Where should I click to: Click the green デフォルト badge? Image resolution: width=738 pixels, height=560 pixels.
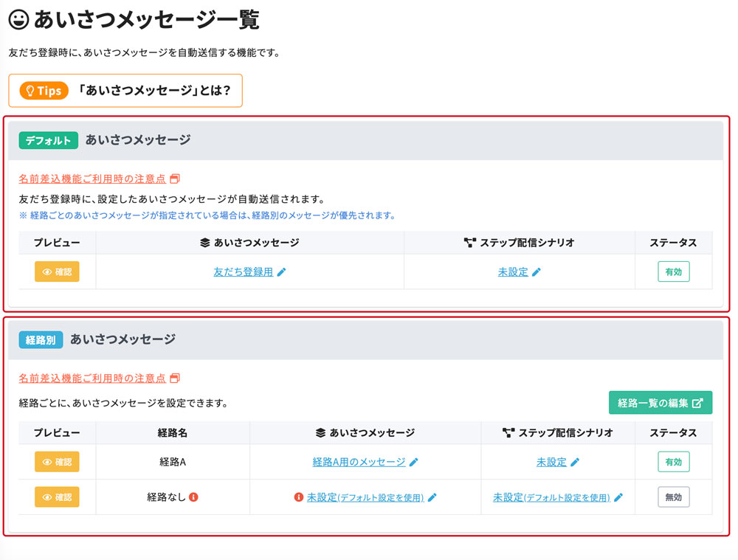pyautogui.click(x=49, y=140)
